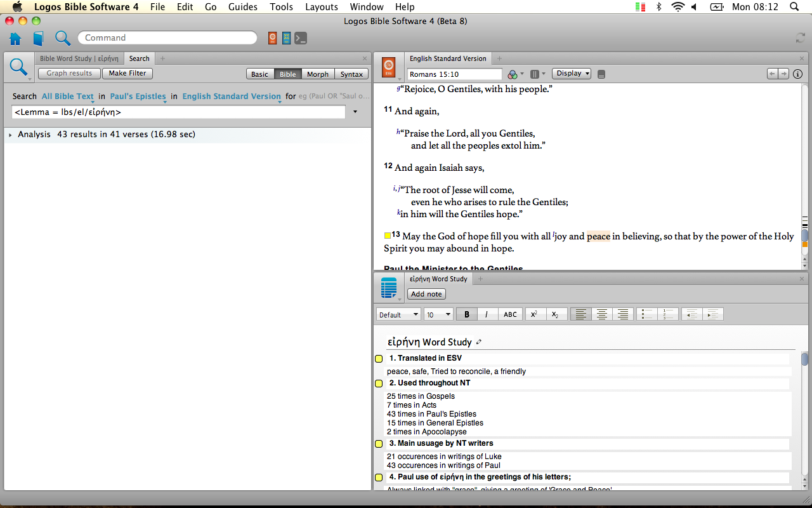Click the sync refresh icon at top right
The image size is (812, 508).
click(x=800, y=38)
